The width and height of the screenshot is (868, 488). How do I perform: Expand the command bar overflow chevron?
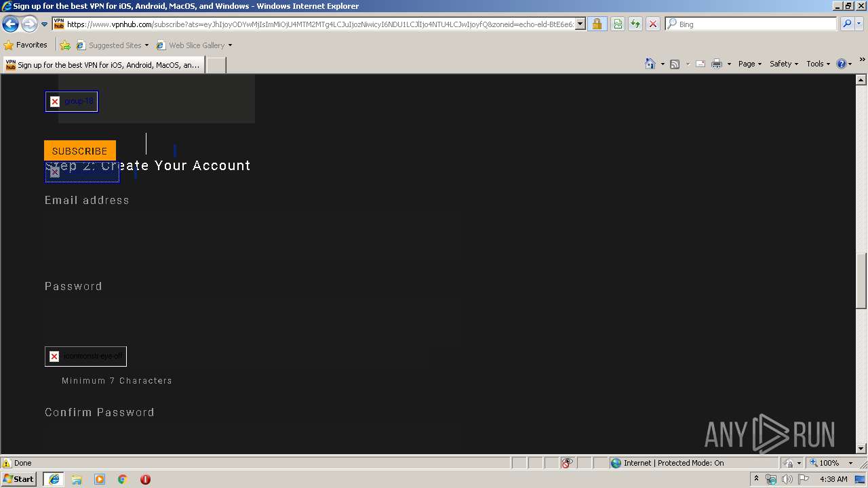pyautogui.click(x=862, y=60)
